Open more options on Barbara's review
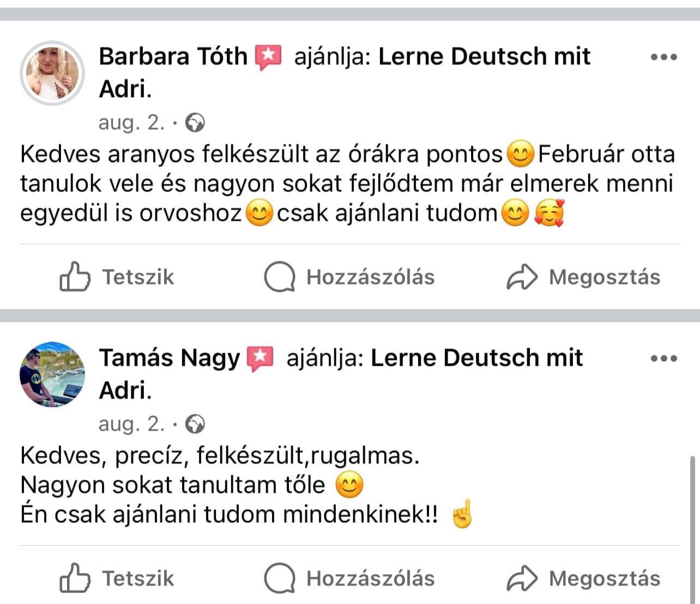Screen dimensions: 700x604 pos(664,57)
